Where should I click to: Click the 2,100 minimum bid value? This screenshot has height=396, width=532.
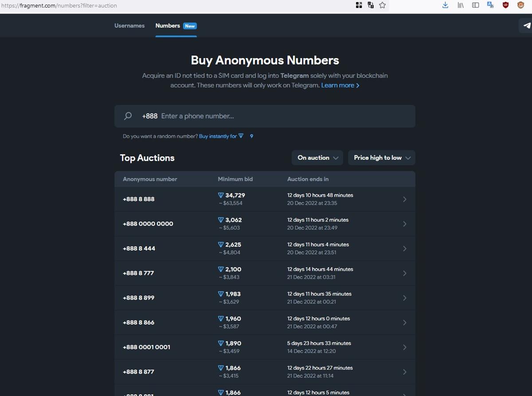coord(233,269)
